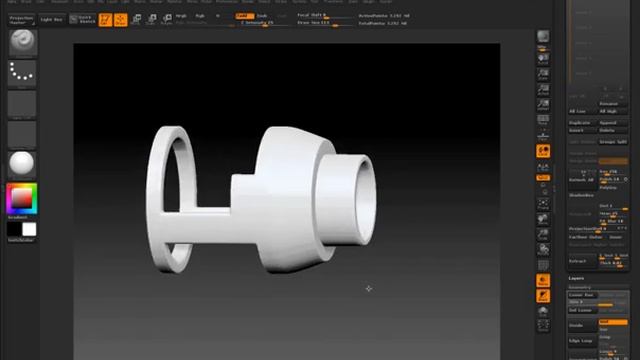Open the empty alpha slot
The height and width of the screenshot is (360, 640).
click(x=22, y=104)
